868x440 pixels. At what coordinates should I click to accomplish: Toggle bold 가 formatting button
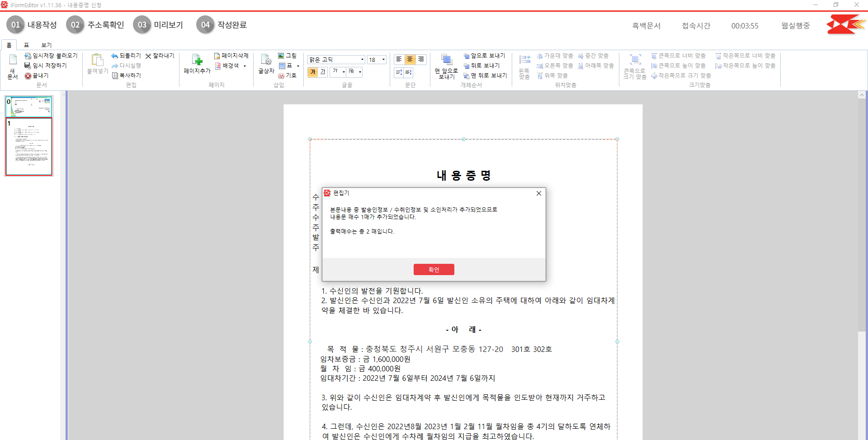(312, 72)
